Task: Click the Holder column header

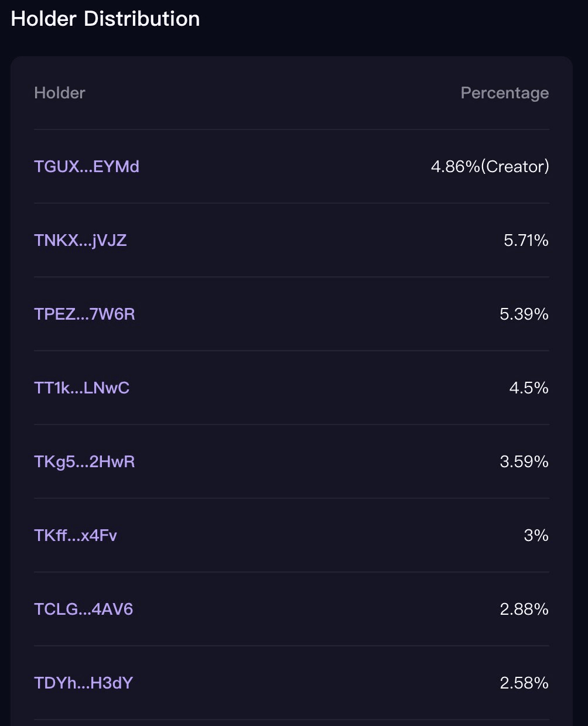Action: (x=60, y=93)
